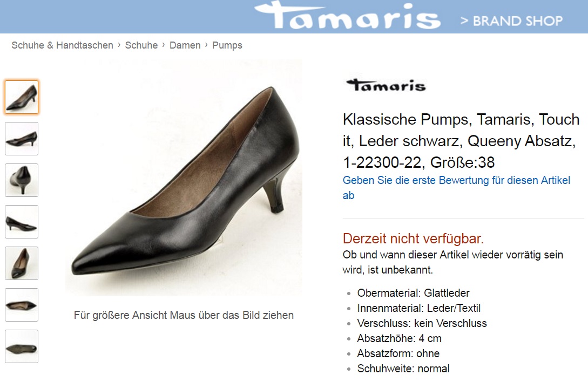Select the third thumbnail showing heel view

pos(22,180)
